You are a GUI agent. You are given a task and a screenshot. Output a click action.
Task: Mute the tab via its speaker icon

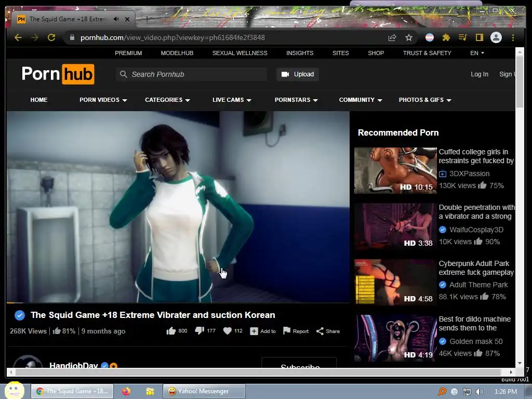pyautogui.click(x=116, y=19)
